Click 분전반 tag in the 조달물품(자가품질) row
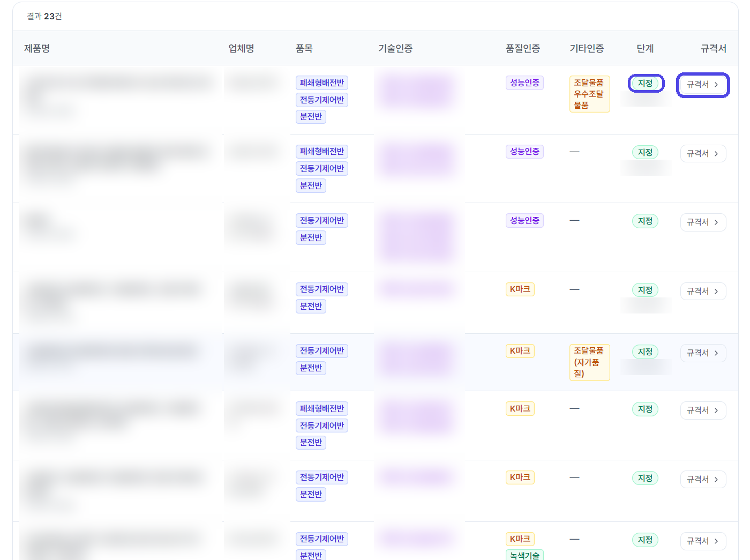Viewport: 750px width, 560px height. click(x=311, y=368)
